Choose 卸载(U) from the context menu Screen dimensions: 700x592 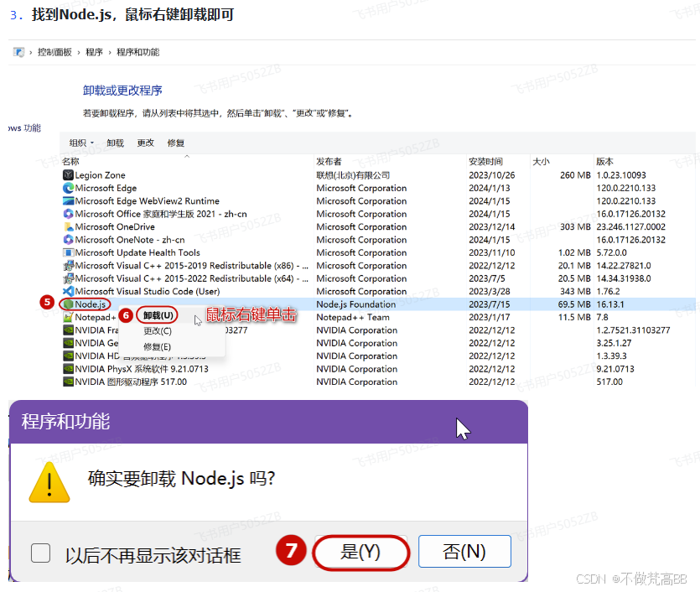pyautogui.click(x=158, y=315)
